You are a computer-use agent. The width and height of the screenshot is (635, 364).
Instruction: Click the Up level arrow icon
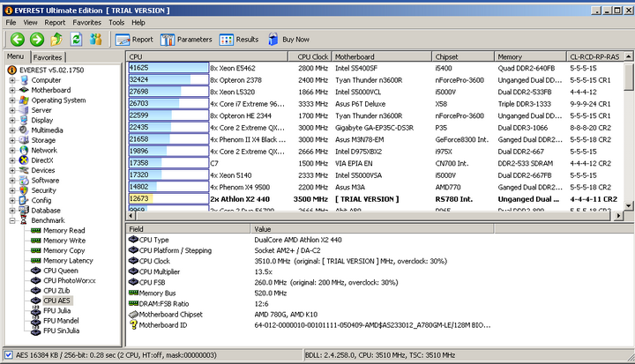pyautogui.click(x=56, y=40)
